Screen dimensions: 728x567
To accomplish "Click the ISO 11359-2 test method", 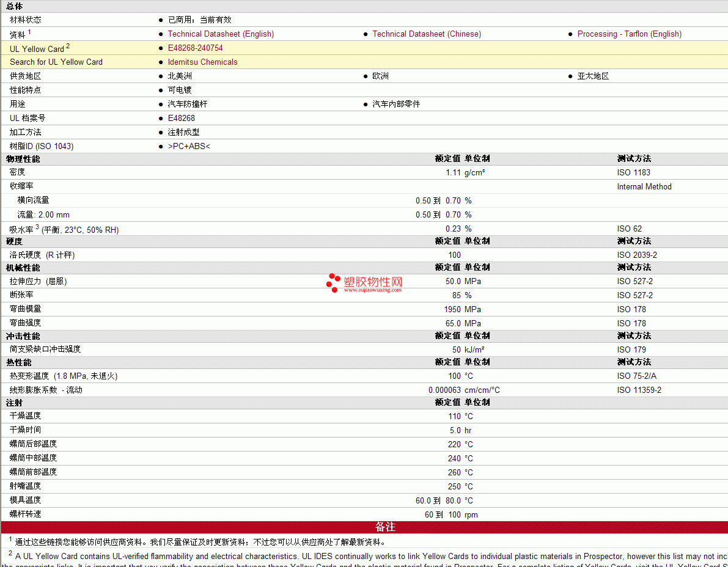I will [x=639, y=390].
